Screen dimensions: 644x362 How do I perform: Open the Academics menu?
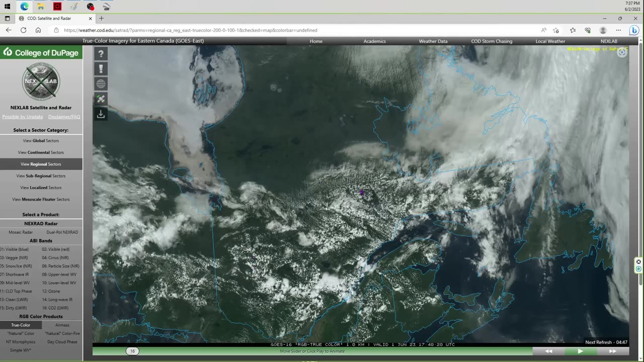coord(375,41)
